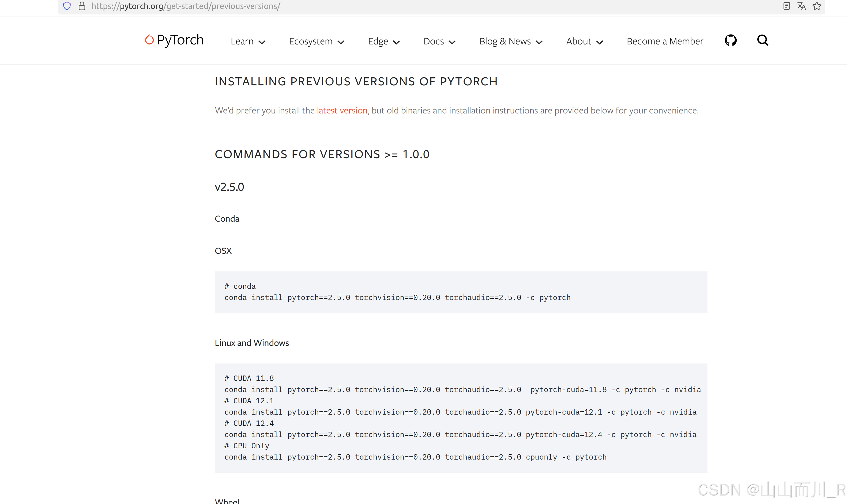The width and height of the screenshot is (847, 504).
Task: Open the Docs navigation item
Action: click(434, 41)
